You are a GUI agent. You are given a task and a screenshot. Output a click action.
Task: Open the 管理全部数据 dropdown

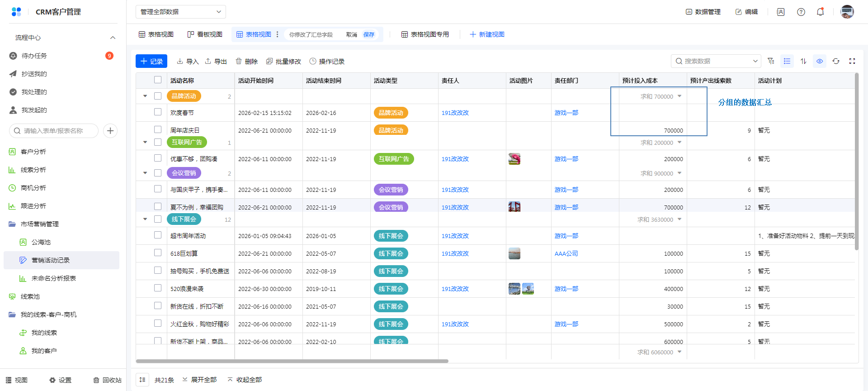[x=180, y=12]
